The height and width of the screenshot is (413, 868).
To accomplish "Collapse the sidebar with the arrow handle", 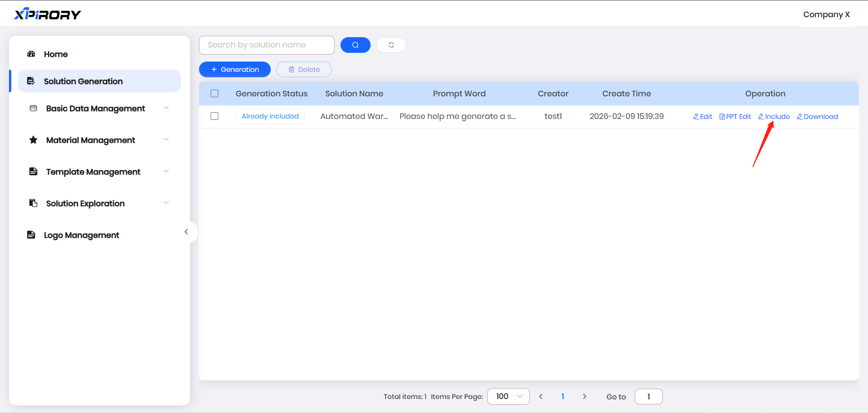I will point(186,232).
